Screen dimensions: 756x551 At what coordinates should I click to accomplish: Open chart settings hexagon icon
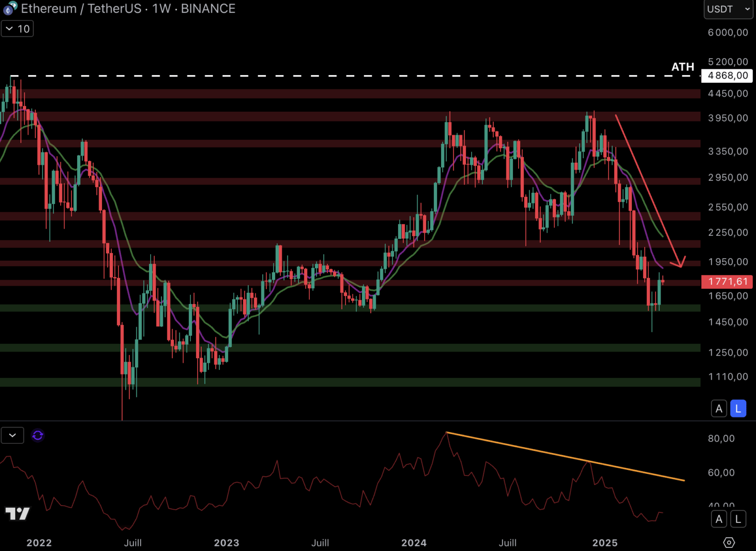point(729,542)
